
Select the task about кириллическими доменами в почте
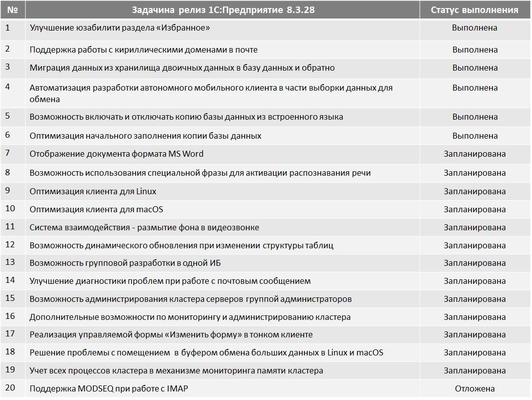click(144, 50)
